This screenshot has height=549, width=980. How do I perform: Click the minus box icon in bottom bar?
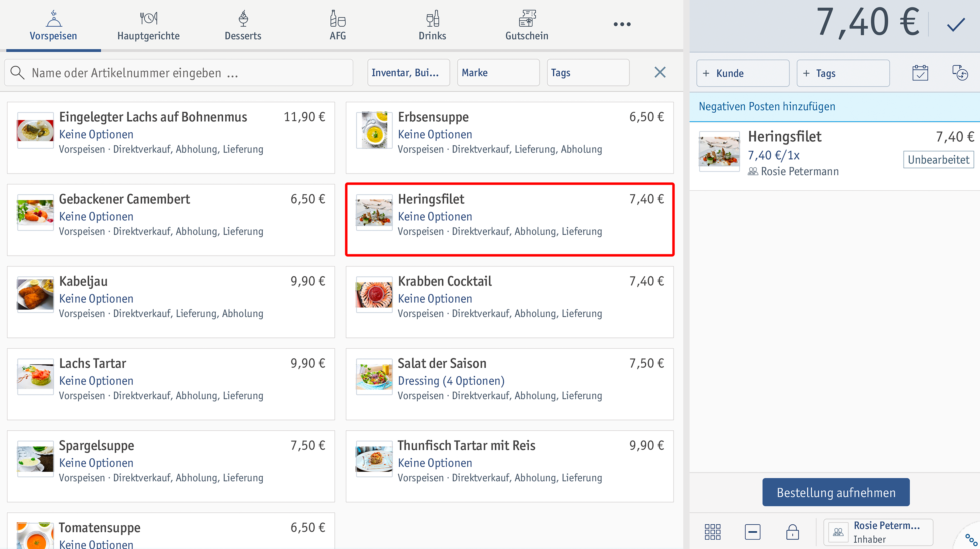753,532
